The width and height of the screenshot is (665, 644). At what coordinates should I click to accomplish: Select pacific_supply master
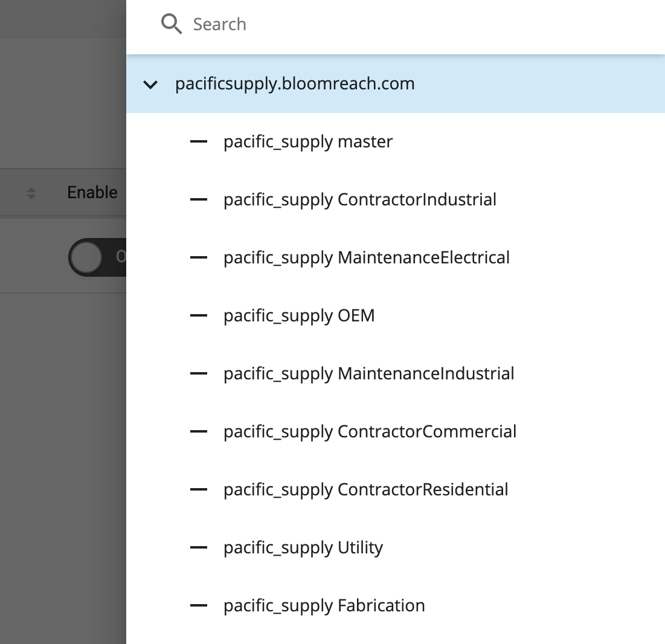(308, 142)
